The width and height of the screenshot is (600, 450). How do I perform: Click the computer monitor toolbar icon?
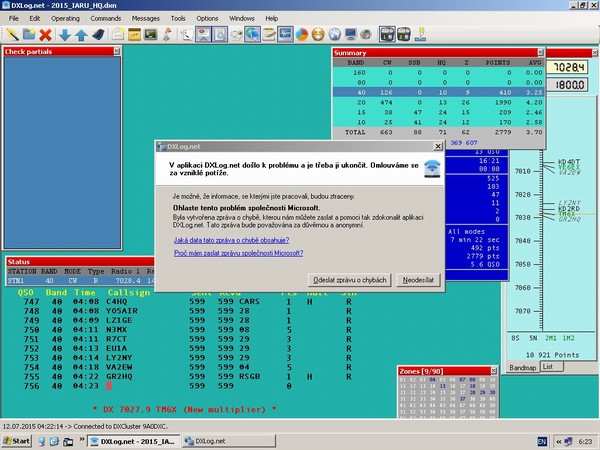[x=351, y=34]
